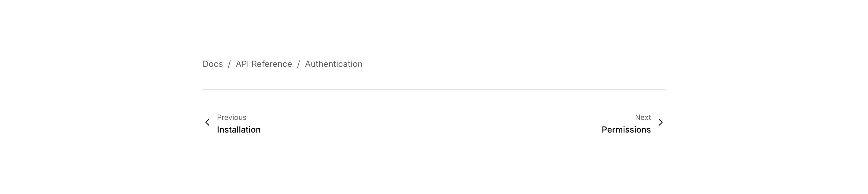868x194 pixels.
Task: Click the slash before Authentication
Action: click(298, 64)
